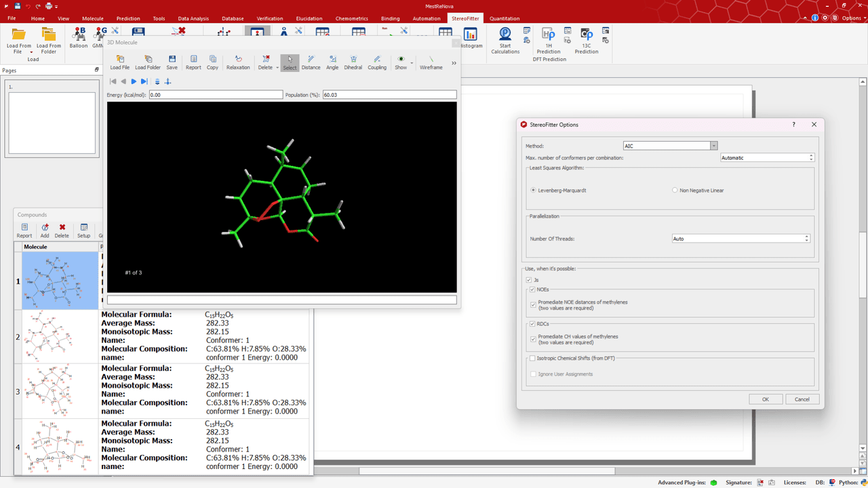Switch to the Prediction ribbon tab
Screen dimensions: 868x488
click(128, 18)
